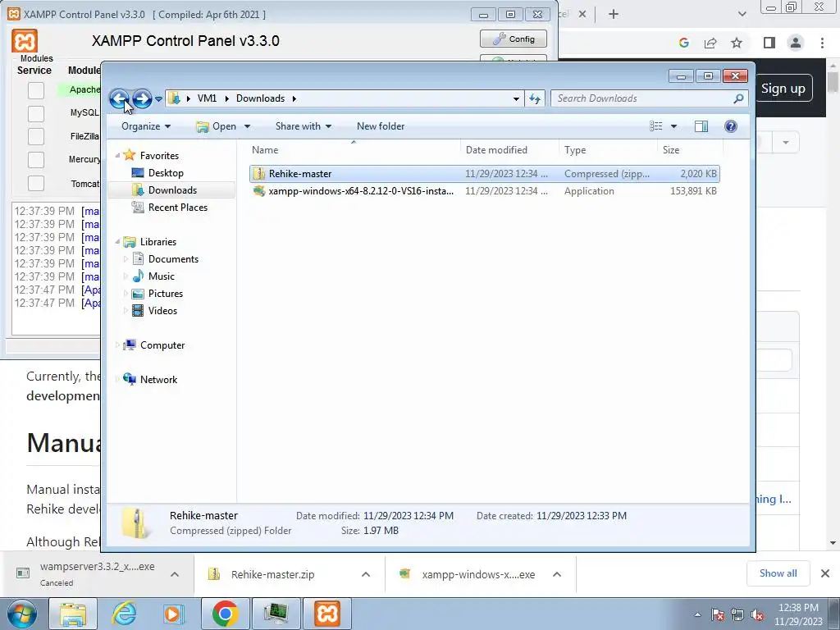This screenshot has width=840, height=630.
Task: Toggle the Chrome side panel icon
Action: (769, 43)
